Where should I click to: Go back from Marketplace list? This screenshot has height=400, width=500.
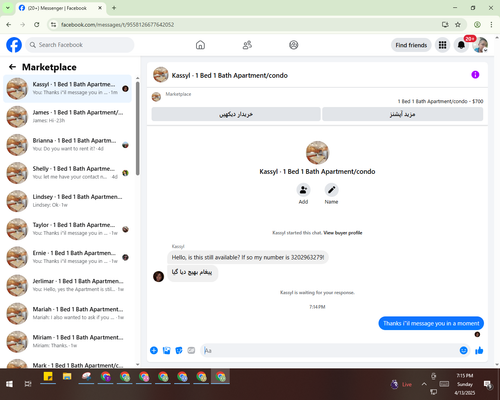pos(12,67)
